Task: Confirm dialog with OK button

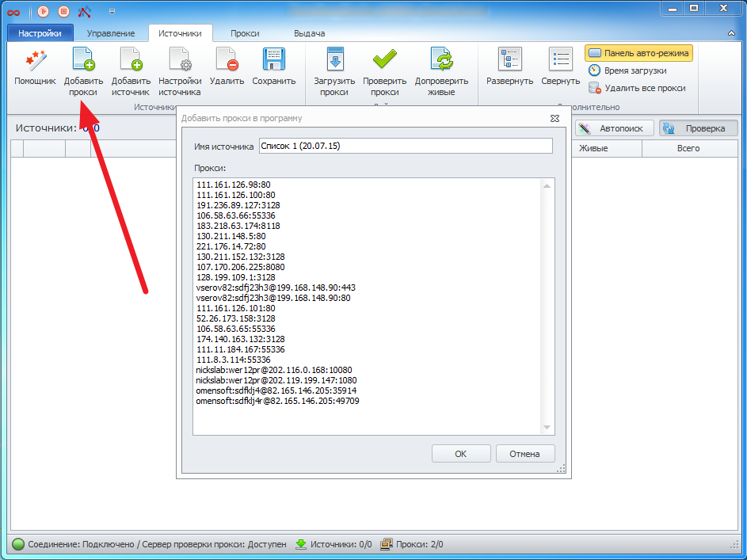Action: (x=460, y=453)
